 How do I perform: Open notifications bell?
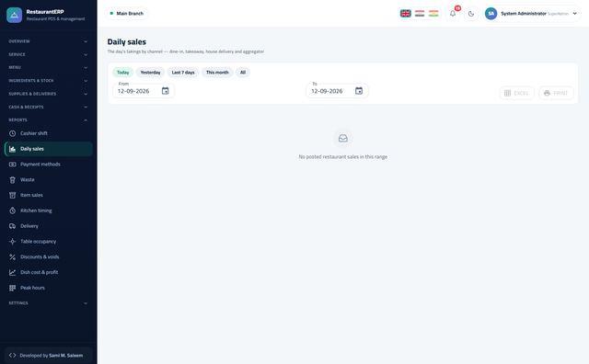453,14
